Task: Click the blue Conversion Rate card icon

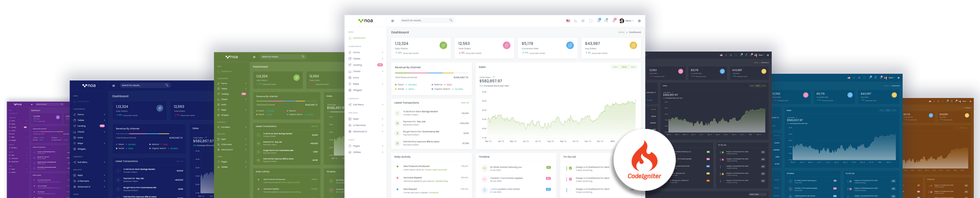Action: pos(570,45)
